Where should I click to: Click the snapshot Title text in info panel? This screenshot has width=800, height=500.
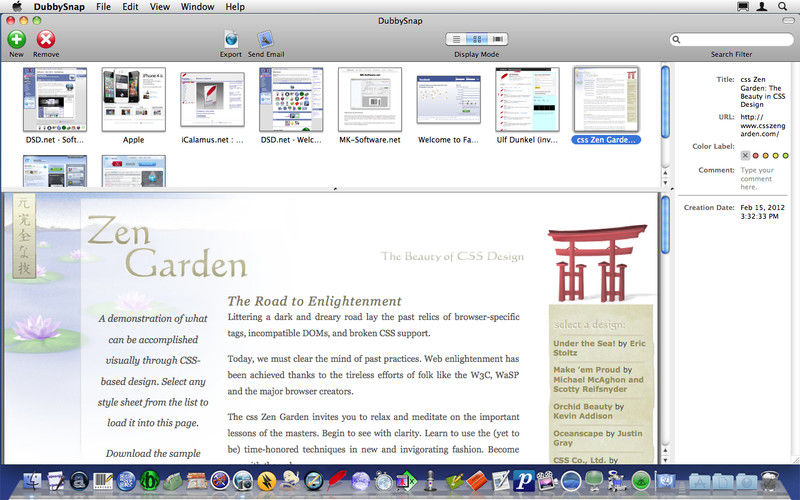tap(763, 92)
